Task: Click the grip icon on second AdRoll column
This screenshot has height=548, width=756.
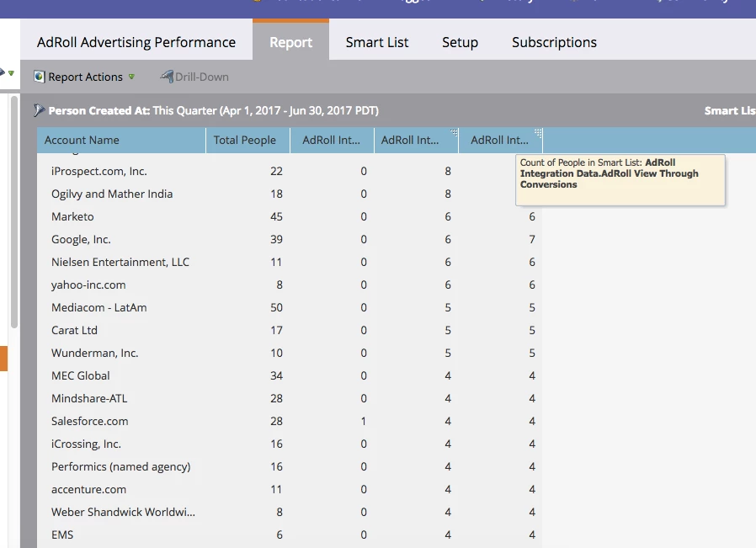Action: [x=454, y=132]
